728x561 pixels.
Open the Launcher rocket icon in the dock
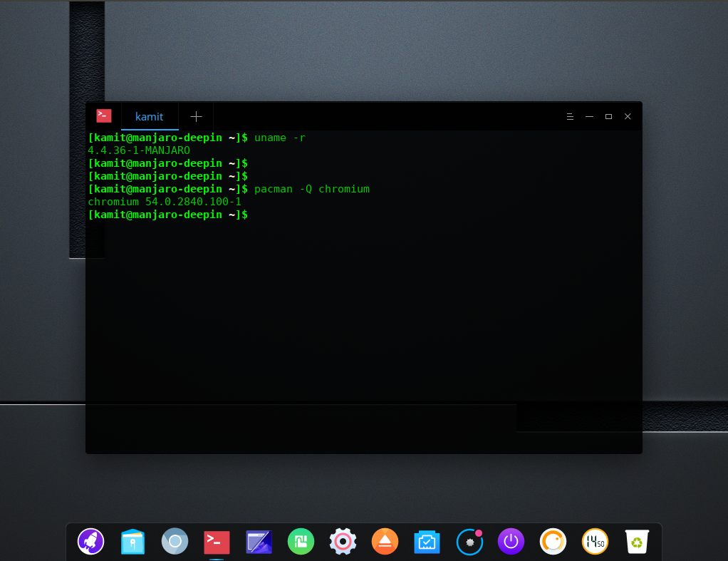tap(91, 542)
